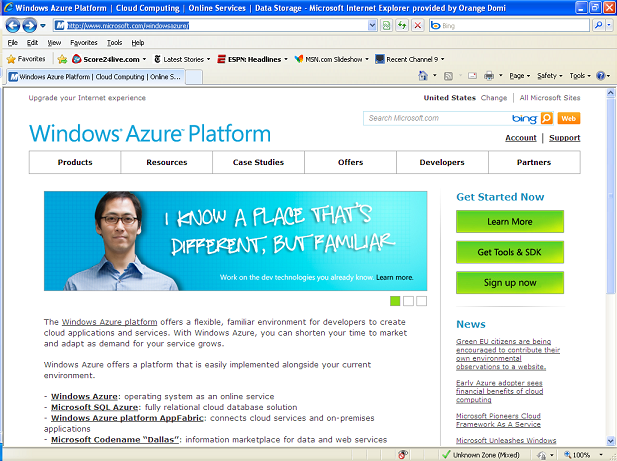Image resolution: width=617 pixels, height=461 pixels.
Task: Click the Windows Azure Platform logo
Action: (x=150, y=133)
